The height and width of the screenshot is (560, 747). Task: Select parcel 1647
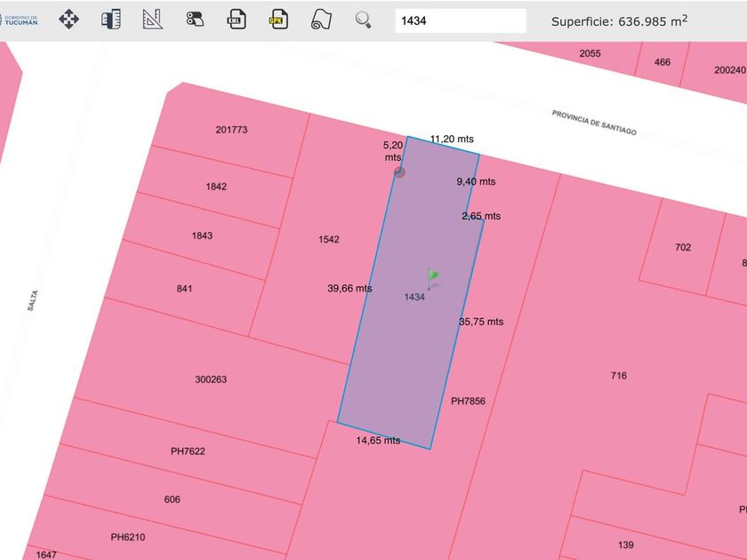(x=46, y=555)
